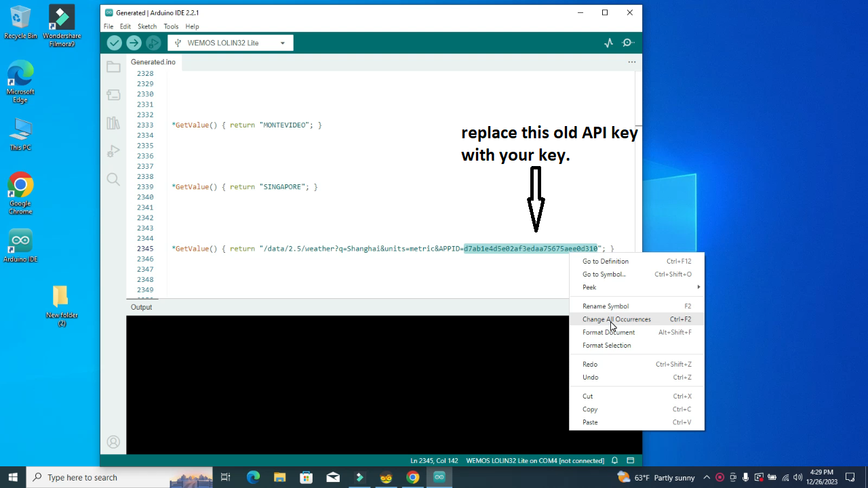Choose Rename Symbol in context menu
Viewport: 868px width, 488px height.
click(x=637, y=306)
